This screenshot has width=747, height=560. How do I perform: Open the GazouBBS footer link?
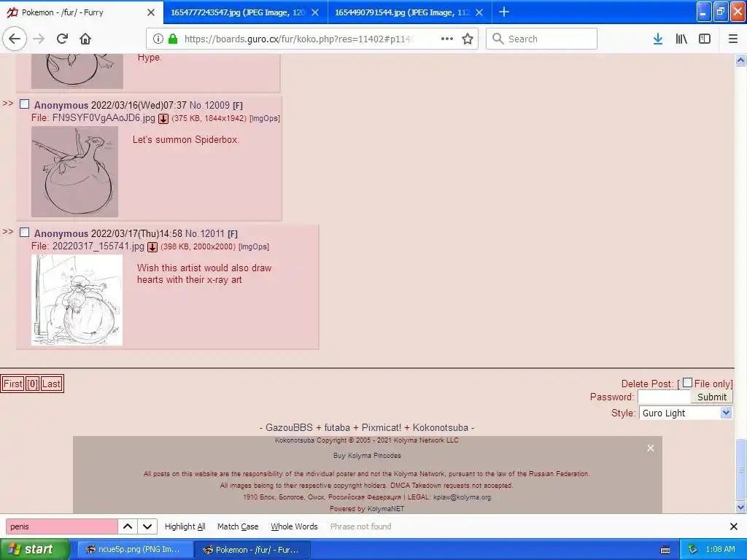pos(289,427)
